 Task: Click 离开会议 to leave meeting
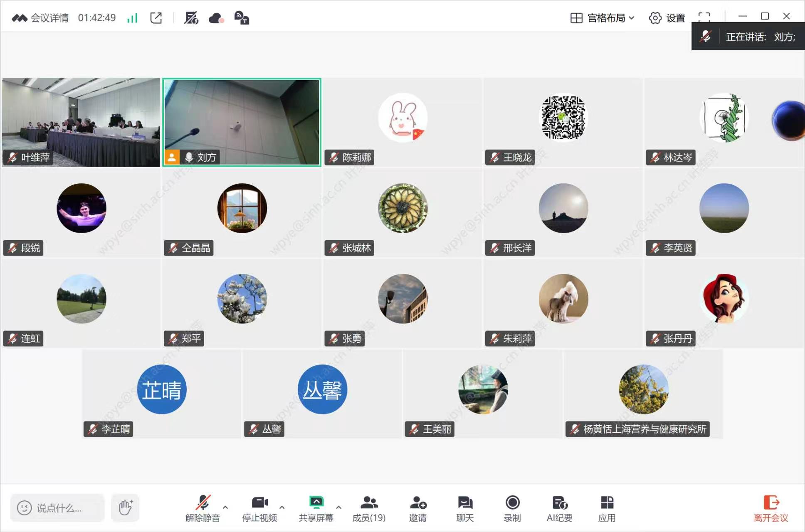[x=771, y=508]
